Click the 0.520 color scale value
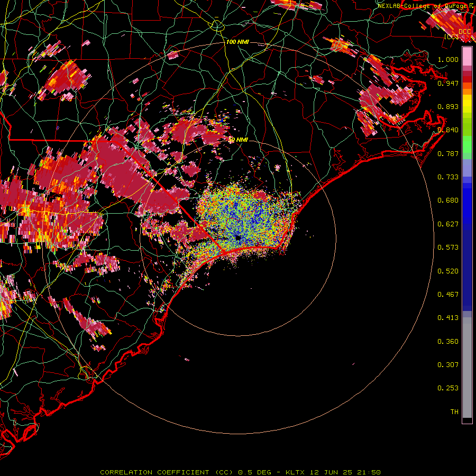The width and height of the screenshot is (476, 476). click(x=448, y=271)
